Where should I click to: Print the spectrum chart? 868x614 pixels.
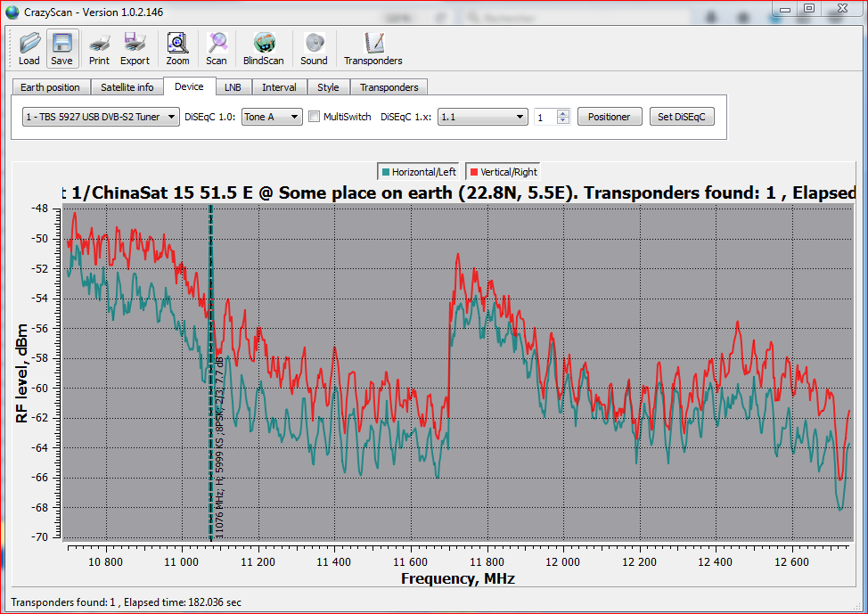point(99,48)
